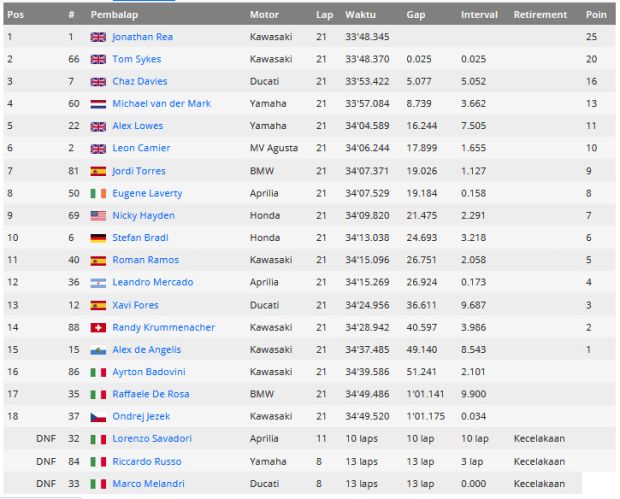
Task: Click Netherlands flag beside Michael van der Mark
Action: 98,104
